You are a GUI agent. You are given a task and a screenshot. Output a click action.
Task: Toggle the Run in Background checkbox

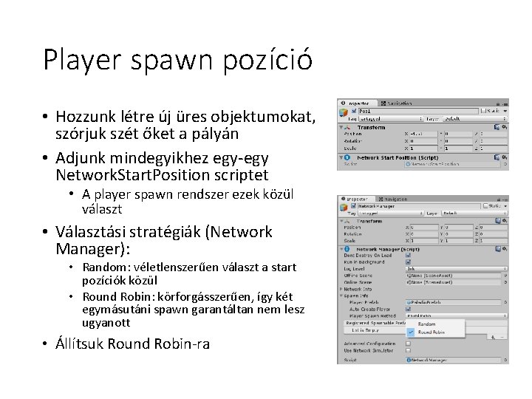408,262
